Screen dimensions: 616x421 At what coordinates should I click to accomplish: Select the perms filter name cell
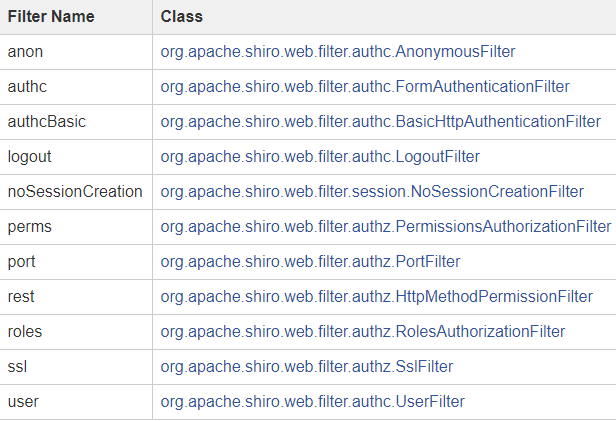(x=29, y=227)
